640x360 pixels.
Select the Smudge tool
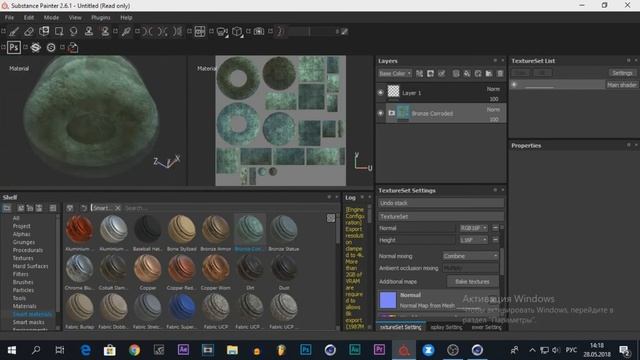73,31
